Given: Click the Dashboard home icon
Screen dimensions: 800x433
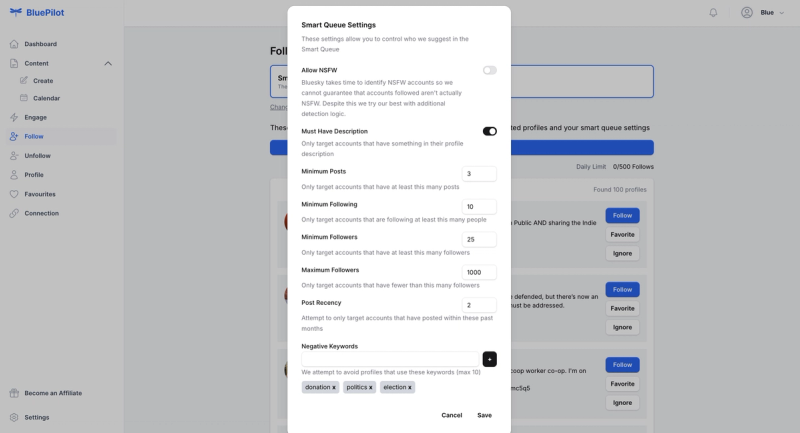Looking at the screenshot, I should [14, 44].
